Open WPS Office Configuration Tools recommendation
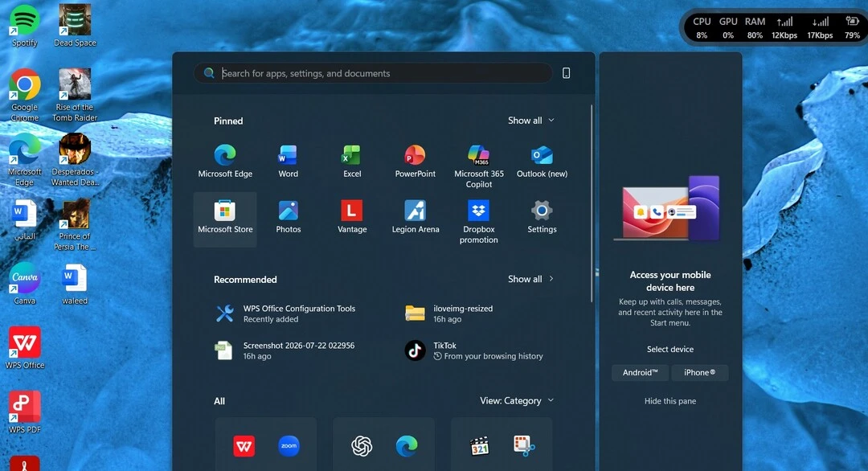 (x=287, y=313)
